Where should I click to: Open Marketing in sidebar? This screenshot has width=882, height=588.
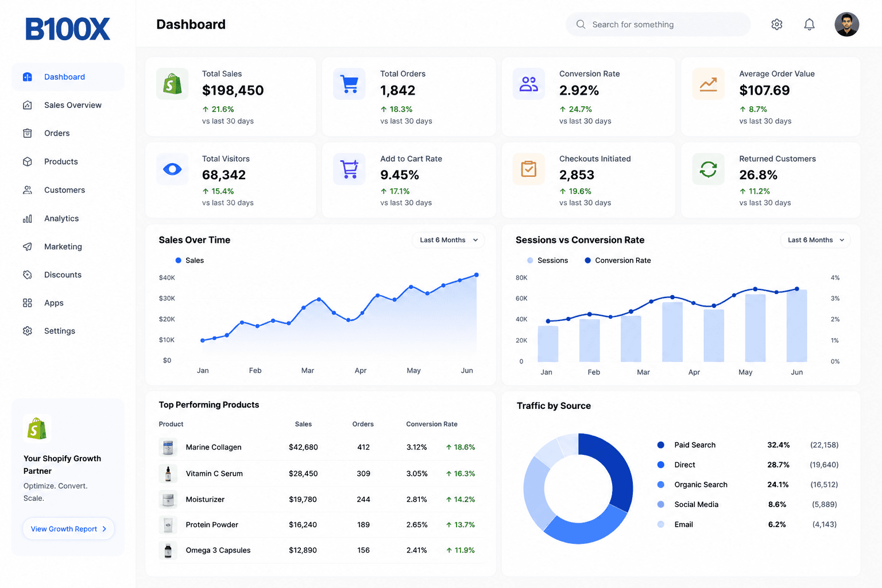point(68,247)
